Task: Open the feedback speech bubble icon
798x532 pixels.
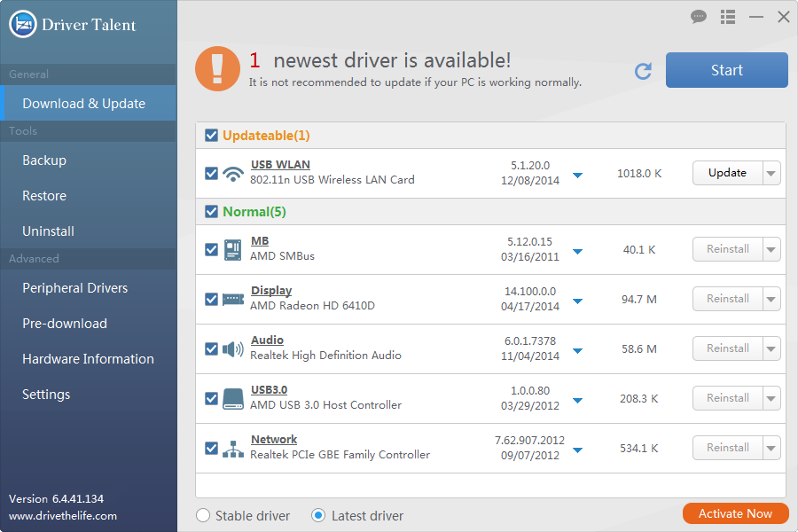Action: tap(699, 17)
